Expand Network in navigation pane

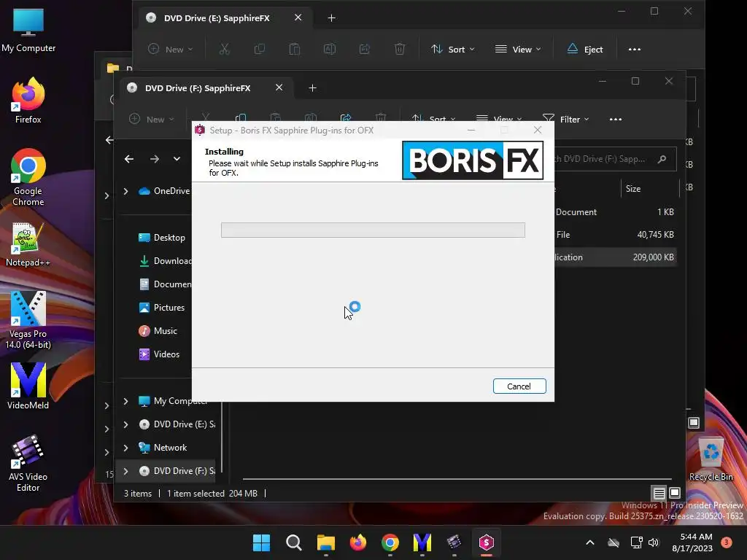tap(125, 448)
